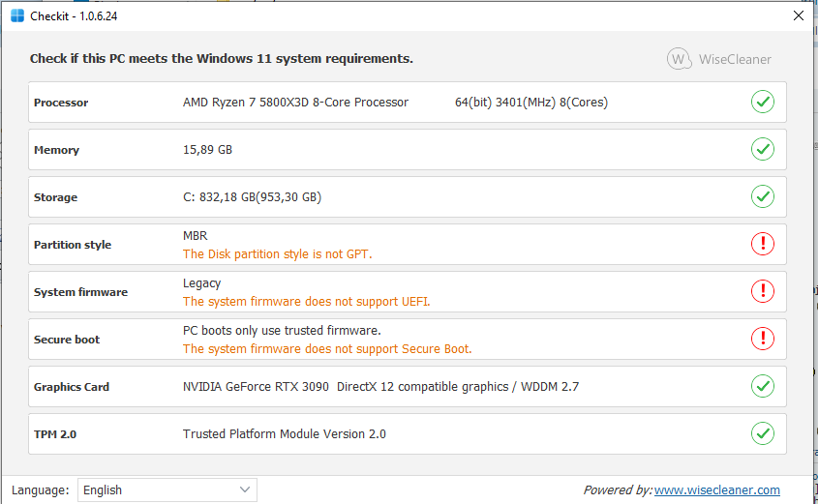Click 'system firmware does not support UEFI' message
Screen dimensions: 818x504
click(x=306, y=302)
